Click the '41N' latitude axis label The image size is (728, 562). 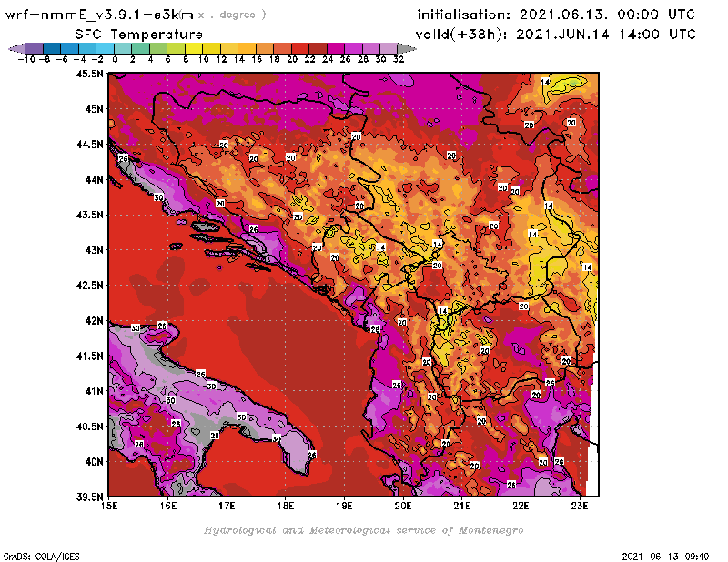tap(95, 391)
